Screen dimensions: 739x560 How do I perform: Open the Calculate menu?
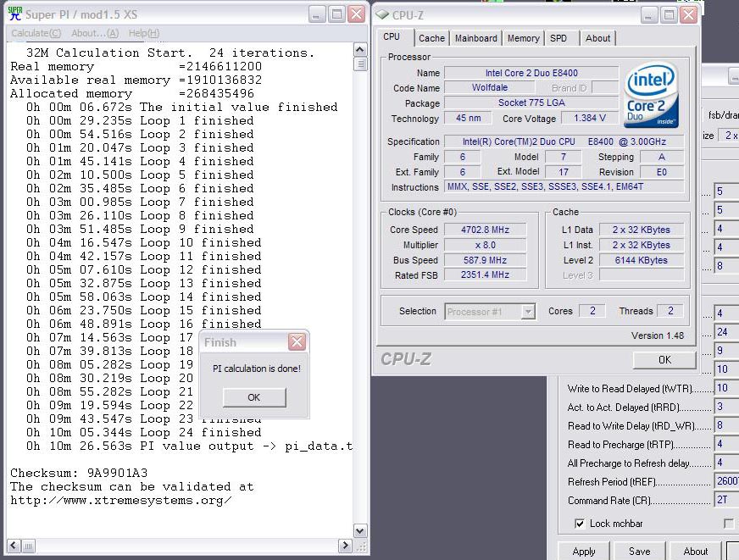click(x=36, y=33)
